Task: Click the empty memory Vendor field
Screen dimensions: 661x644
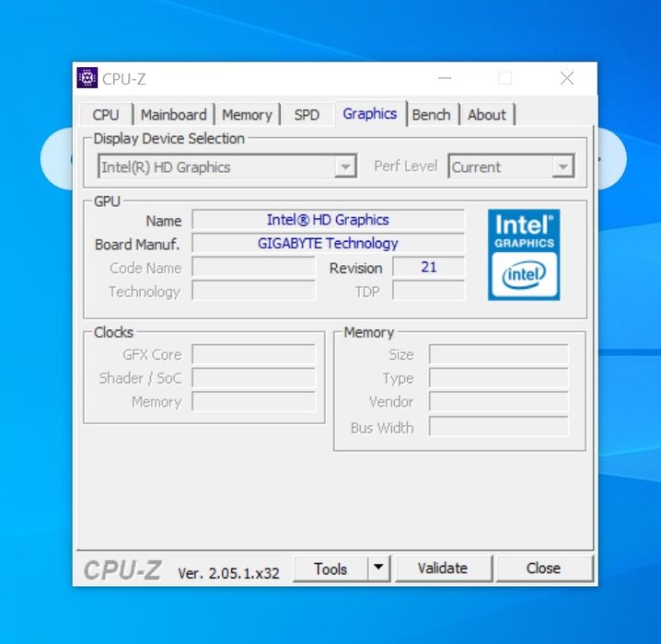Action: pyautogui.click(x=499, y=401)
